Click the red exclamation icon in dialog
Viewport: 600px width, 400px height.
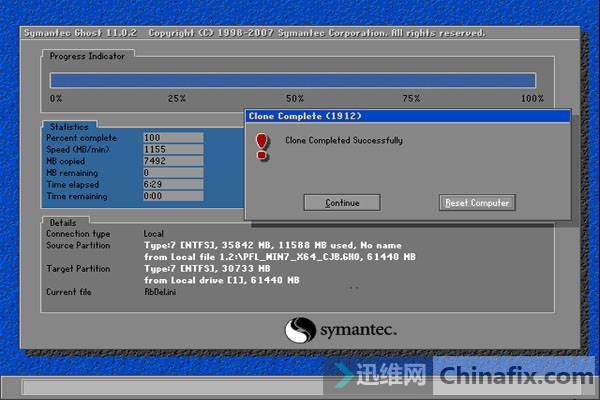[262, 147]
